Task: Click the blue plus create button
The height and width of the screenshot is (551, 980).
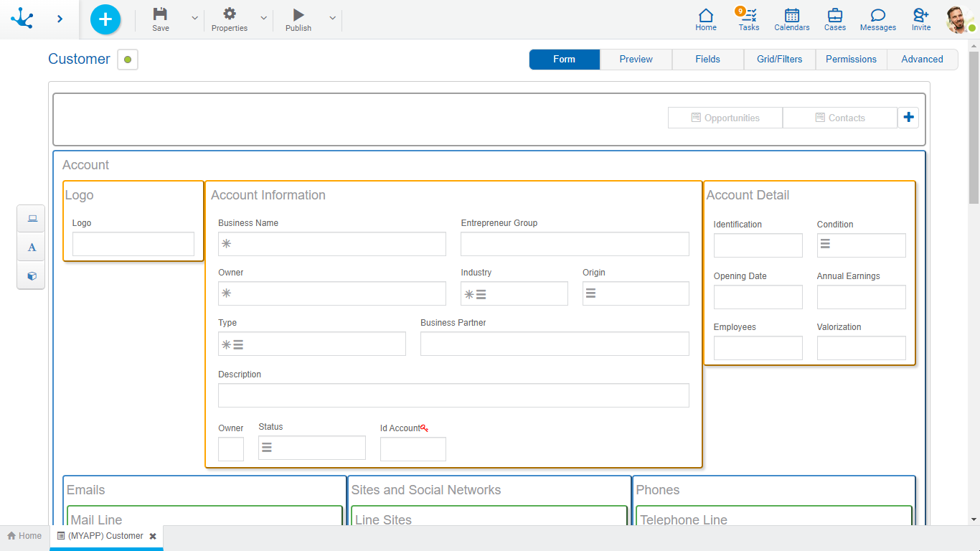Action: [x=105, y=19]
